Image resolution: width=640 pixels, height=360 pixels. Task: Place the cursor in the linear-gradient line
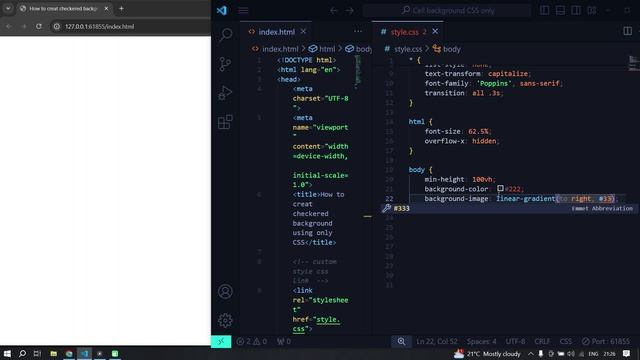tap(521, 199)
